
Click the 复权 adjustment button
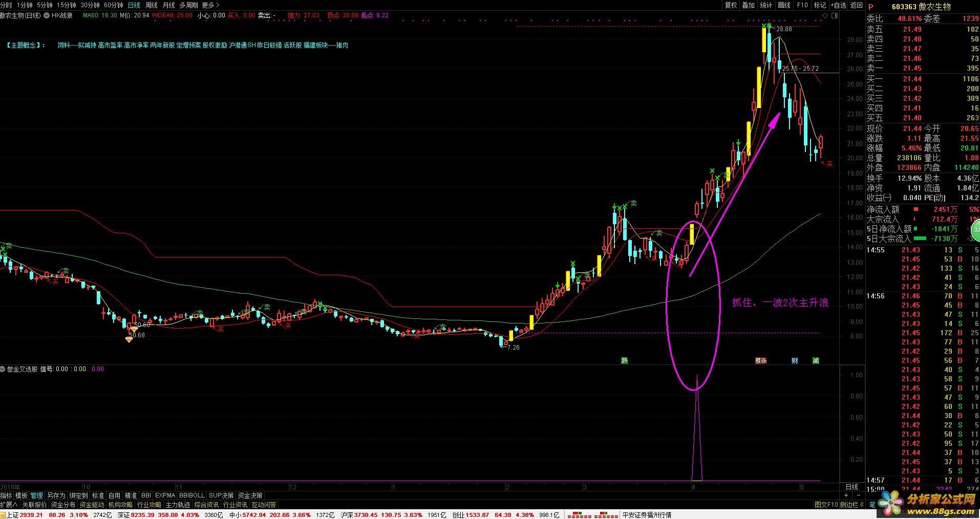pos(731,5)
